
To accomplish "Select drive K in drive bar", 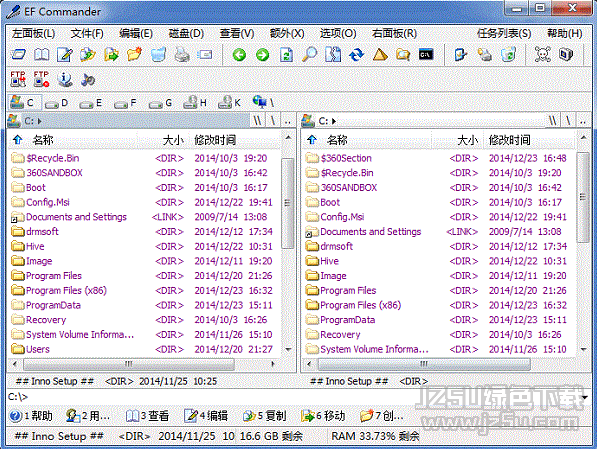I will point(229,102).
